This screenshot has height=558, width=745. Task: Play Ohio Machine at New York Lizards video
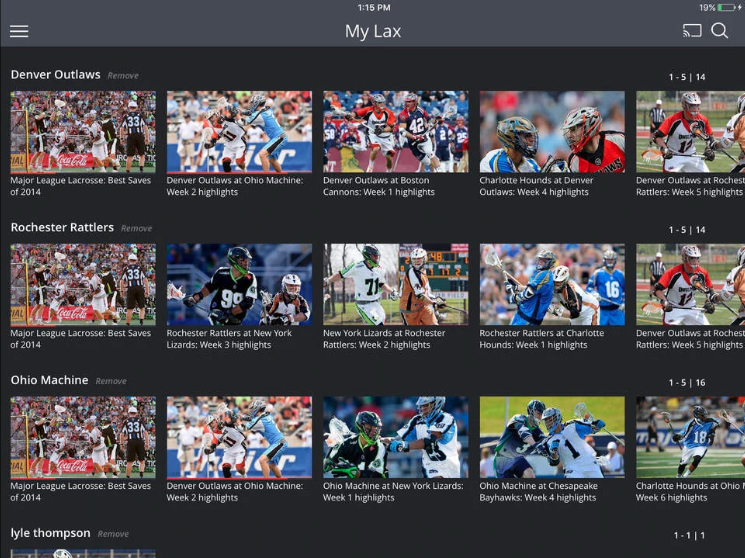[395, 437]
